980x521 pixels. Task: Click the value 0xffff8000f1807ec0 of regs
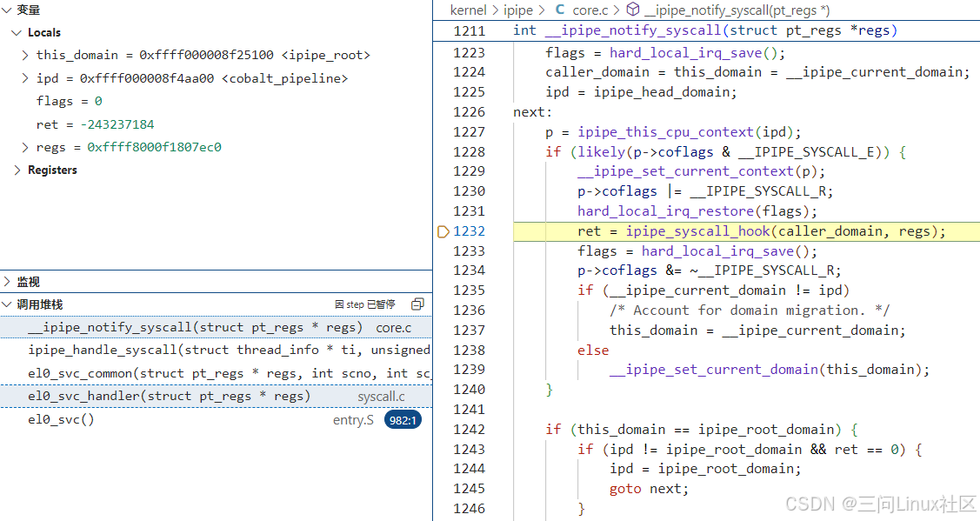click(x=155, y=147)
